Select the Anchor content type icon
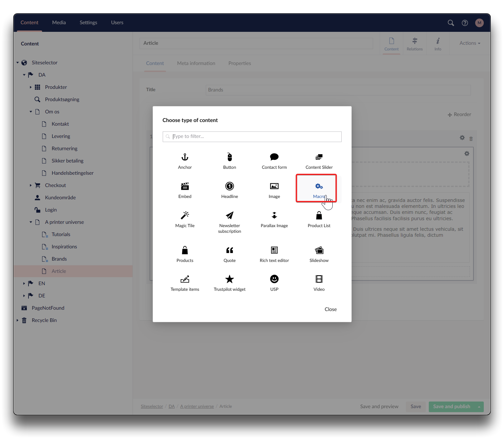Screen dimensions: 504x439 tap(185, 157)
